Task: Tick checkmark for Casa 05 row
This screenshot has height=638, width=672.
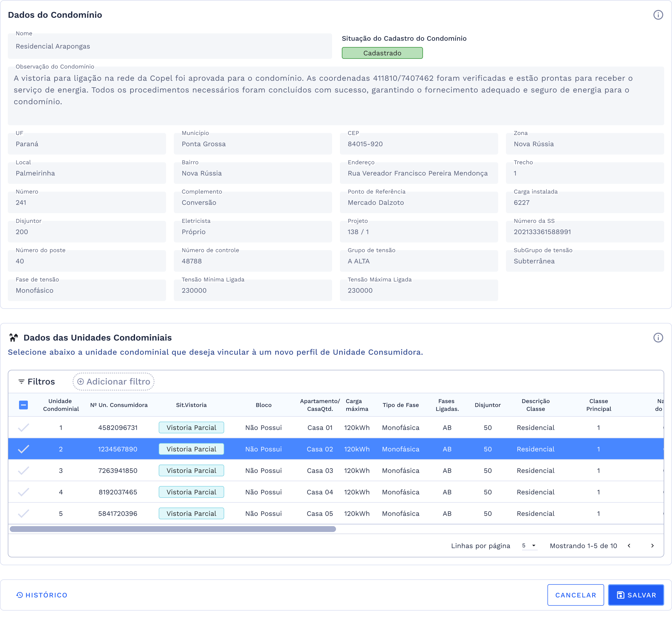Action: point(23,513)
